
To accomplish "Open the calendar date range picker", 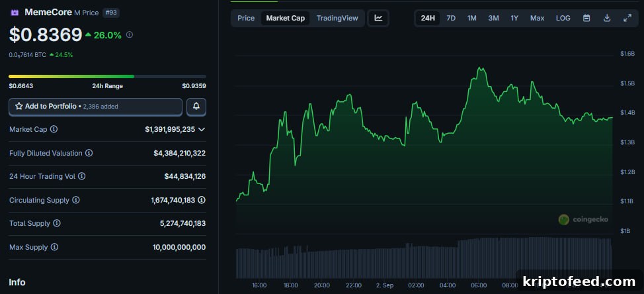I will pos(586,18).
